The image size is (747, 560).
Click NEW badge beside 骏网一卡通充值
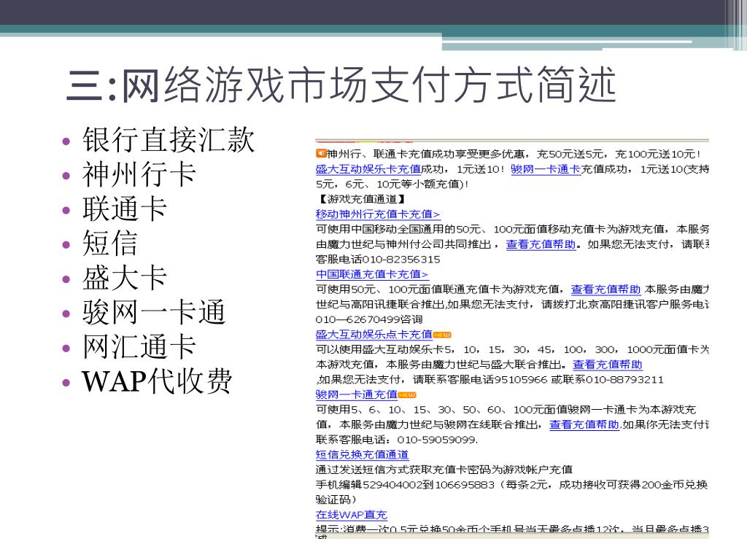407,395
